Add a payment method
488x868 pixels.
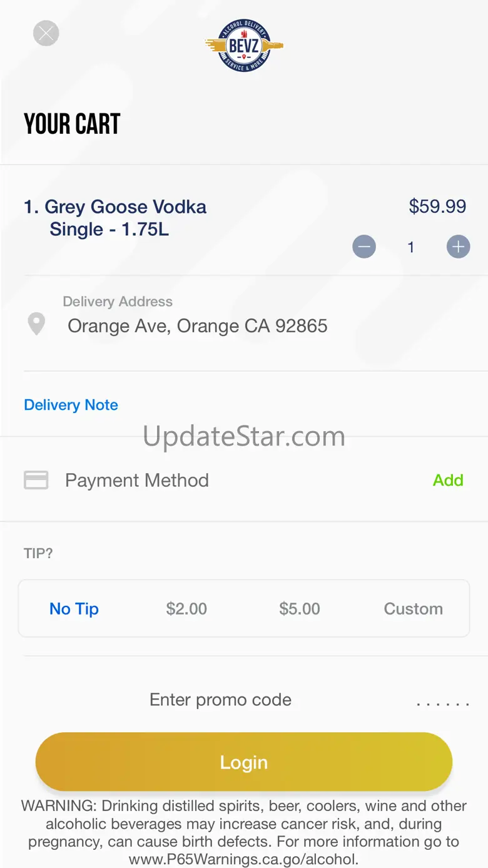point(448,480)
